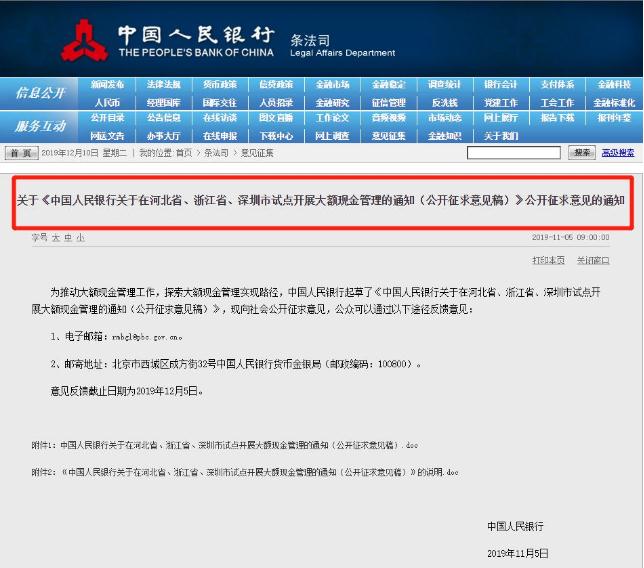644x568 pixels.
Task: Set font size to 中
Action: pyautogui.click(x=68, y=237)
